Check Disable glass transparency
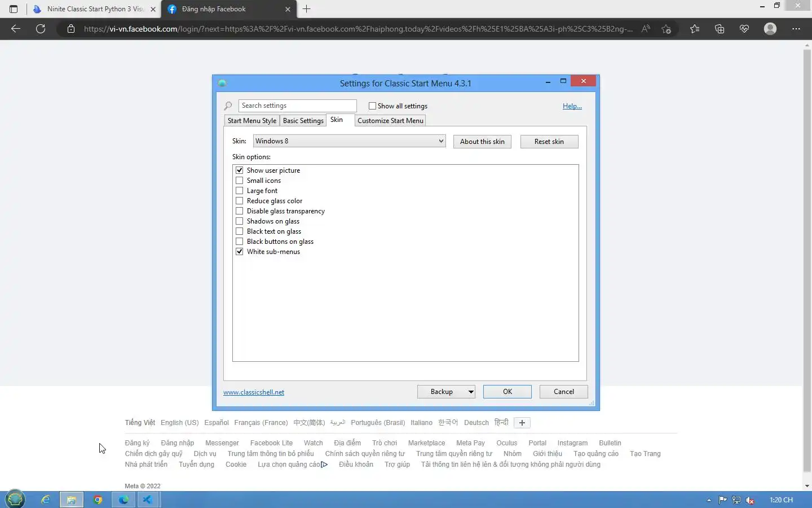Screen dimensions: 812x508 240,211
